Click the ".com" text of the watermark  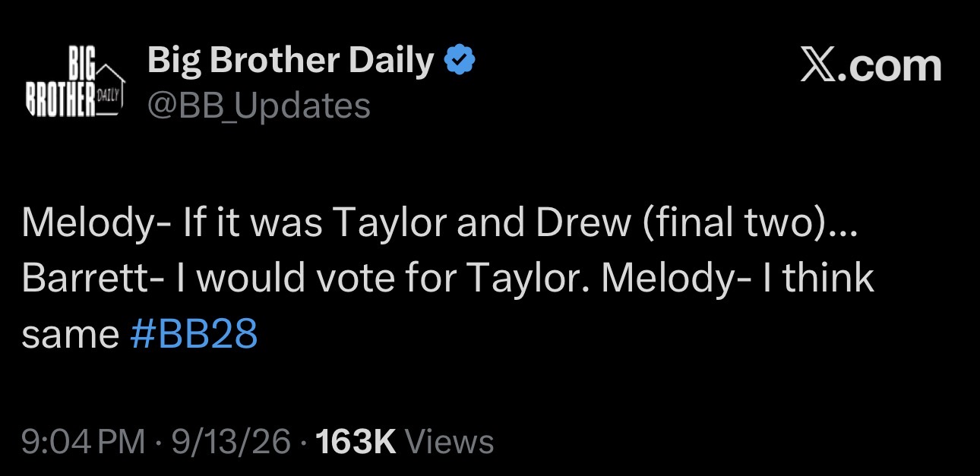click(x=892, y=66)
